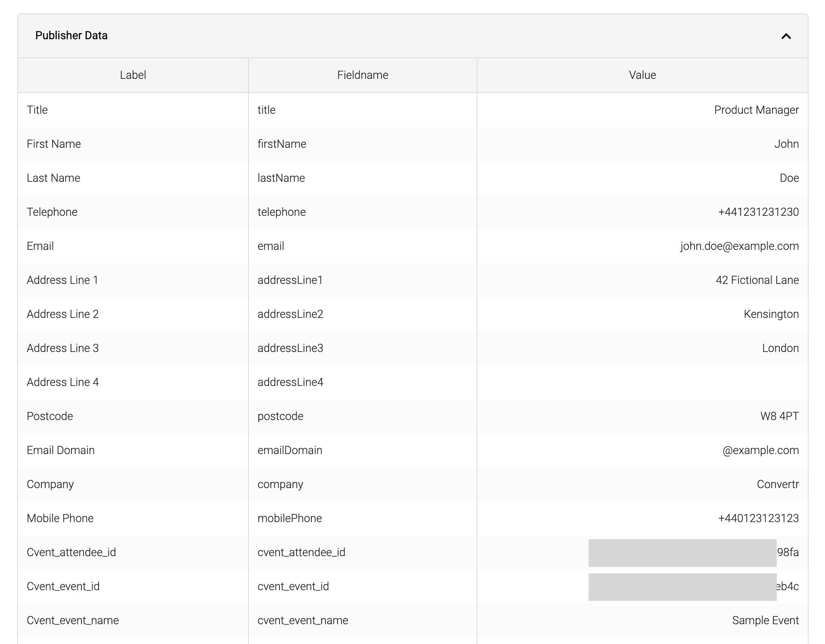Click the addressLine2 fieldname

pos(291,314)
